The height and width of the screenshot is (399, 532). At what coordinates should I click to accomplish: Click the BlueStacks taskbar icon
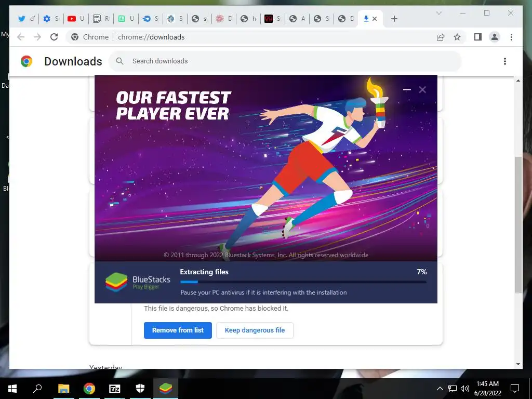coord(166,389)
